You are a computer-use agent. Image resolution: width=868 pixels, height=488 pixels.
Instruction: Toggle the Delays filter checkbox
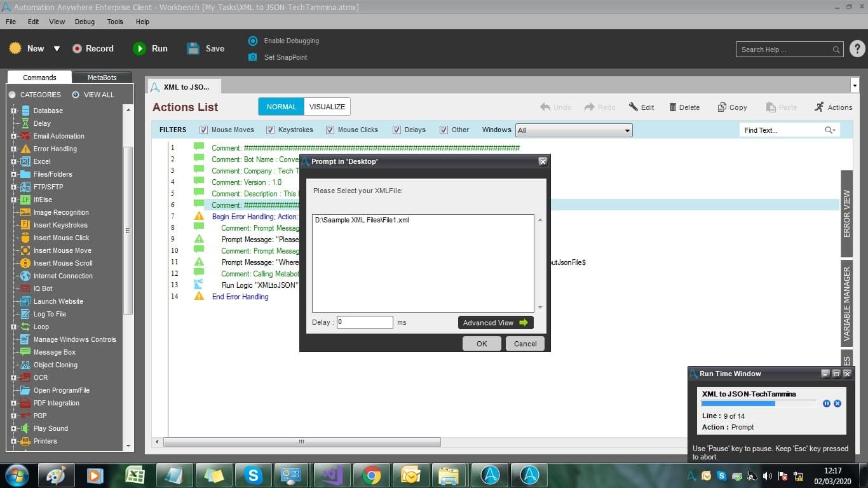(397, 130)
